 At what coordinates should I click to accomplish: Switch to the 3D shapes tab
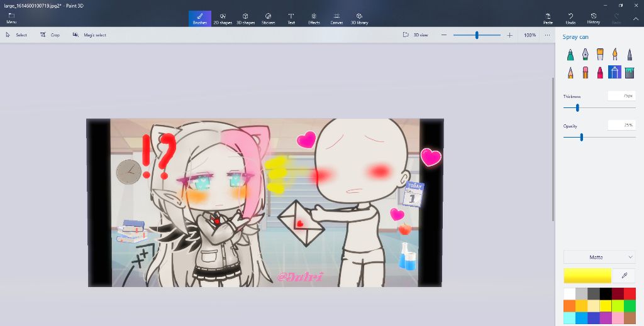click(246, 18)
